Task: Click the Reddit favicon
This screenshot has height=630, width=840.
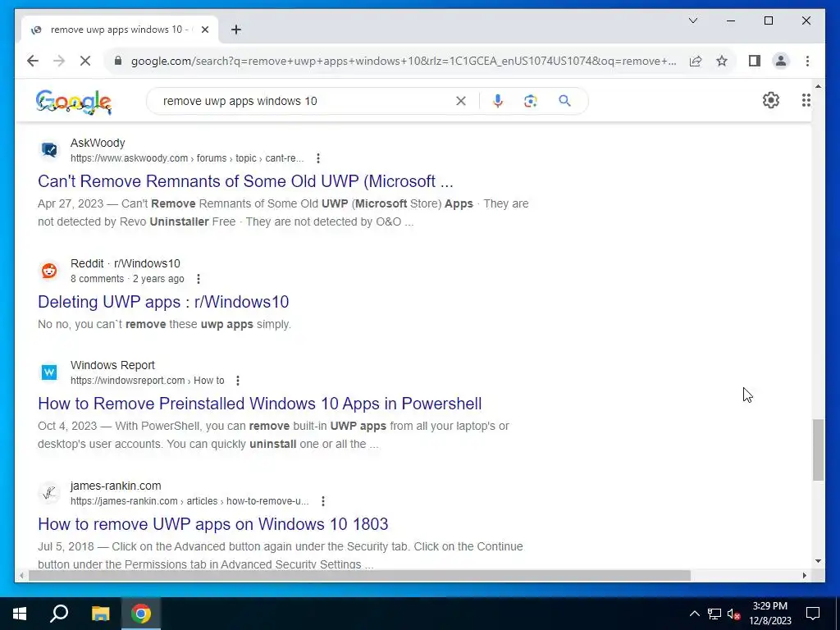Action: tap(49, 271)
